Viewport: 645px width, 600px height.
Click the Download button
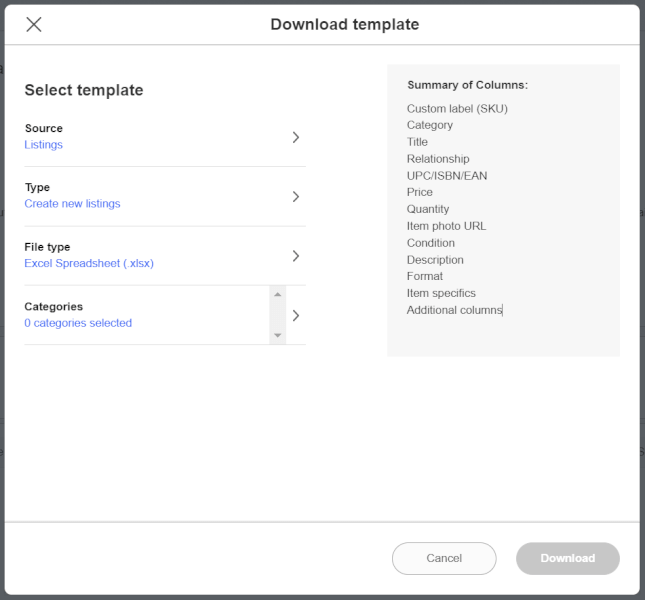[568, 558]
